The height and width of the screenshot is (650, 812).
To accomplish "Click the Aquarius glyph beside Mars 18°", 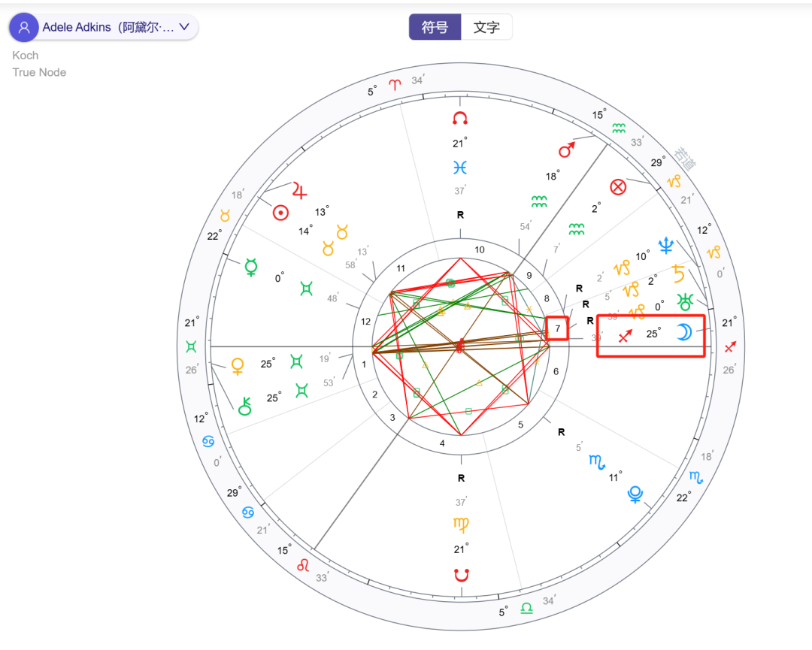I will pos(539,201).
